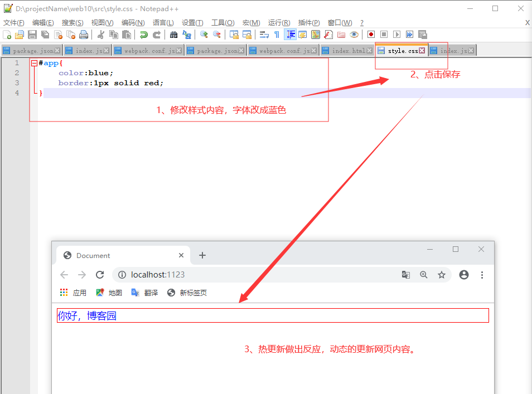
Task: Open Find with the binoculars icon
Action: pyautogui.click(x=174, y=35)
